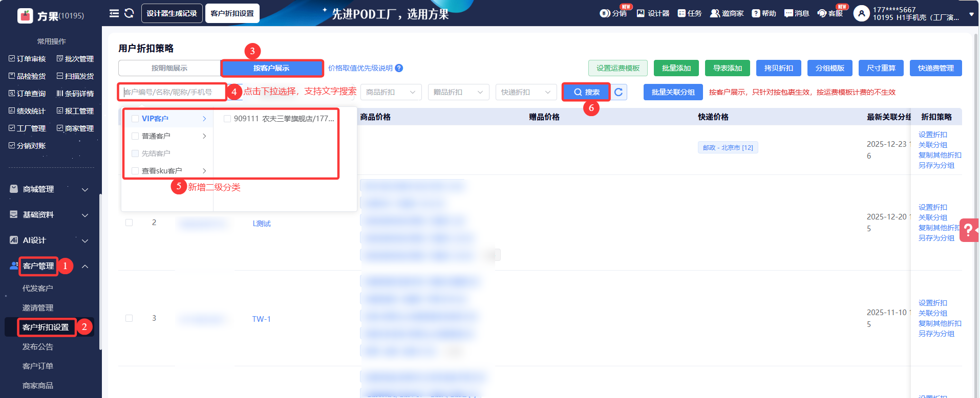Tick the checkbox for the TW-1 row
The width and height of the screenshot is (980, 398).
129,318
